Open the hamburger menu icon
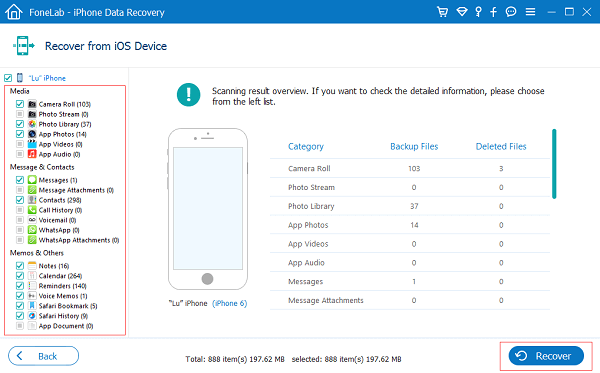Screen dimensions: 600x373 (530, 12)
